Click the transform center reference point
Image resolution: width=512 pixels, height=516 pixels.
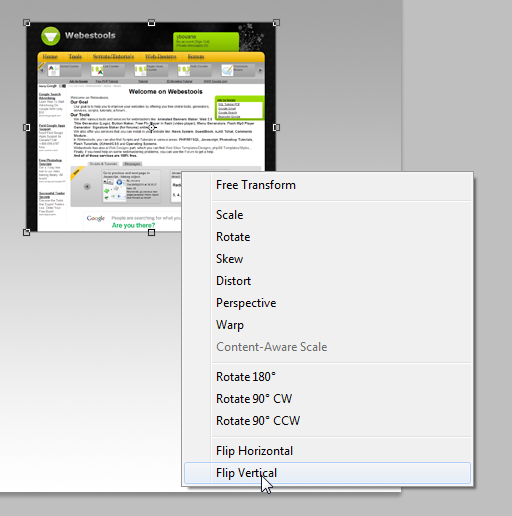coord(152,127)
